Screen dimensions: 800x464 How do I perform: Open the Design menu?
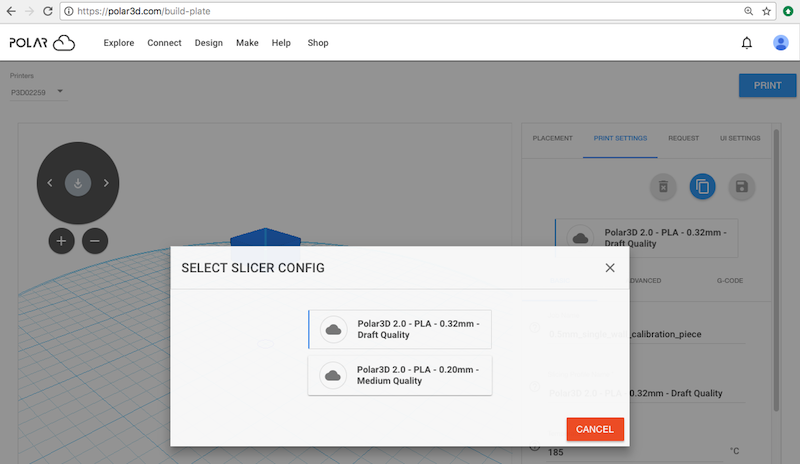tap(209, 43)
